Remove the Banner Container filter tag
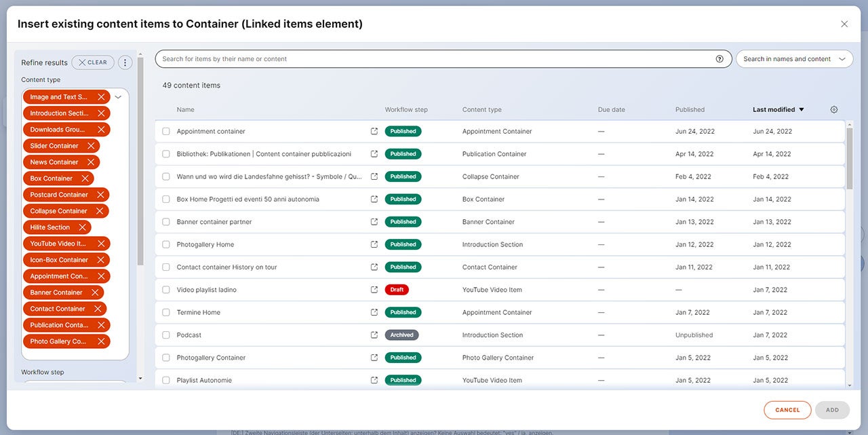The height and width of the screenshot is (435, 868). (x=95, y=292)
